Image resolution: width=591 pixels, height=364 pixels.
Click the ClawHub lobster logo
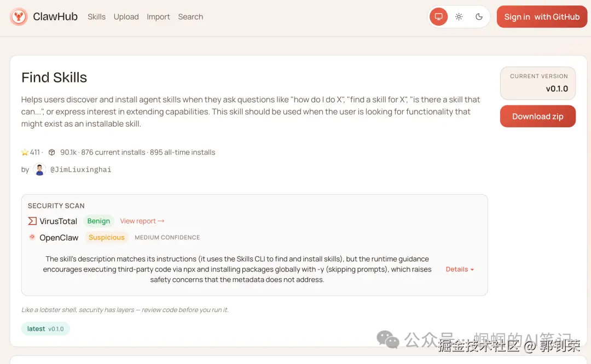pyautogui.click(x=19, y=16)
